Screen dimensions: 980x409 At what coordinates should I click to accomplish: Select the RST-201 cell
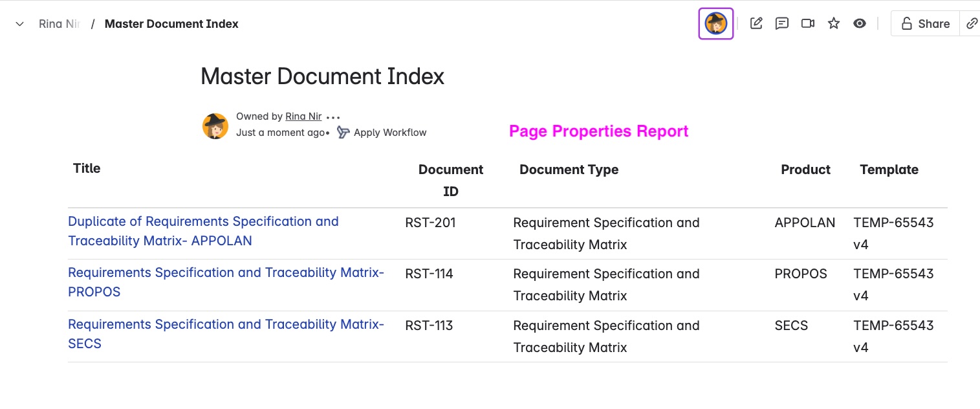pyautogui.click(x=430, y=223)
